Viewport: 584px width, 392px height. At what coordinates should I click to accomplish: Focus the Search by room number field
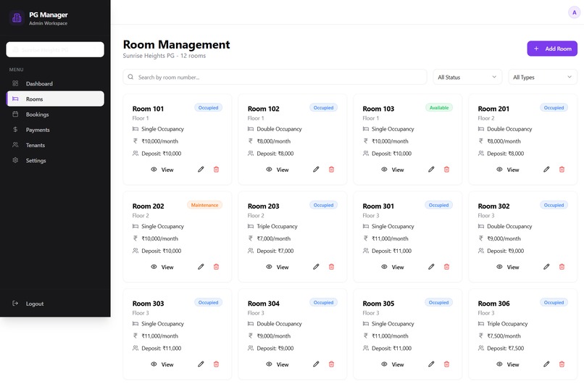click(275, 77)
